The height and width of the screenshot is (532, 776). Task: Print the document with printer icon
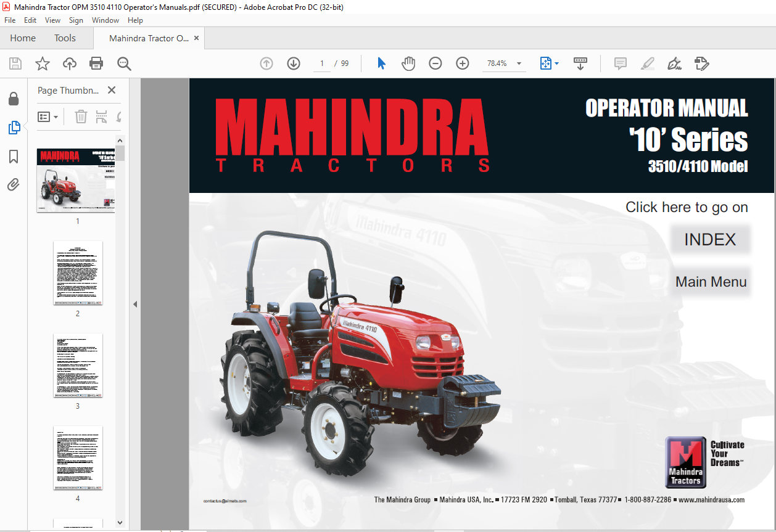[96, 63]
